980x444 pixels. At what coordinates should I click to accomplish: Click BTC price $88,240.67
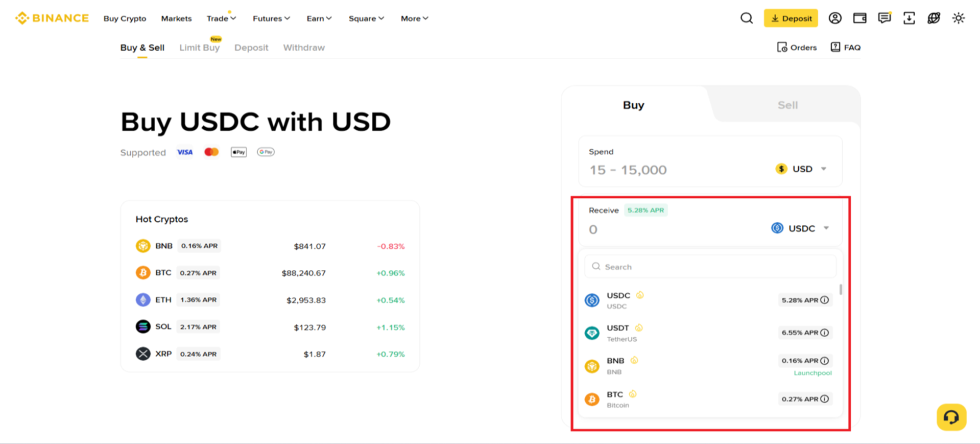tap(303, 273)
